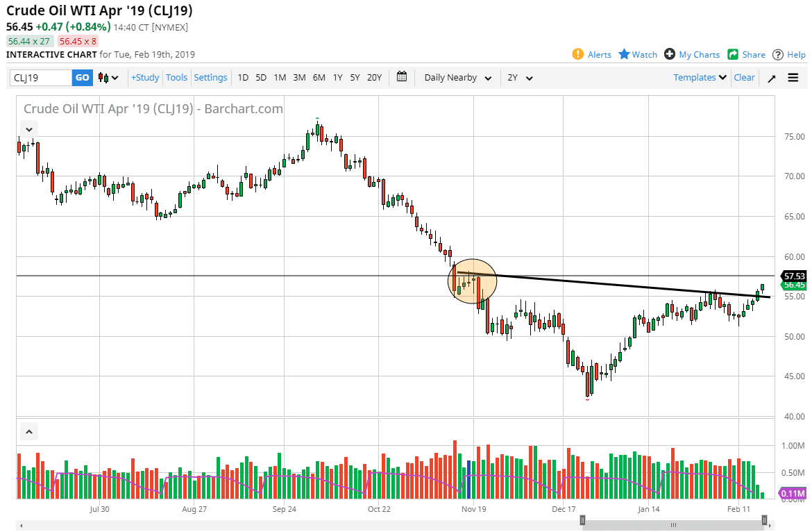This screenshot has height=532, width=812.
Task: Open the Tools menu
Action: pyautogui.click(x=176, y=77)
